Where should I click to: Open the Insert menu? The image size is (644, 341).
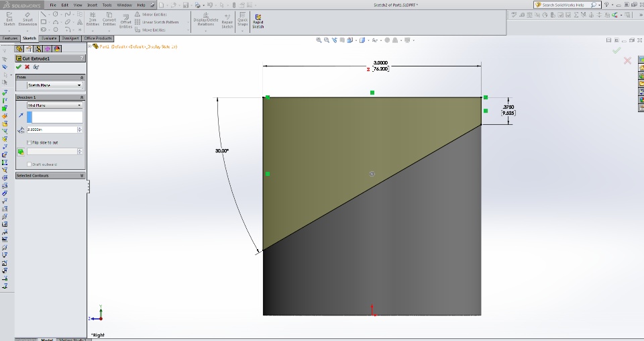coord(93,5)
